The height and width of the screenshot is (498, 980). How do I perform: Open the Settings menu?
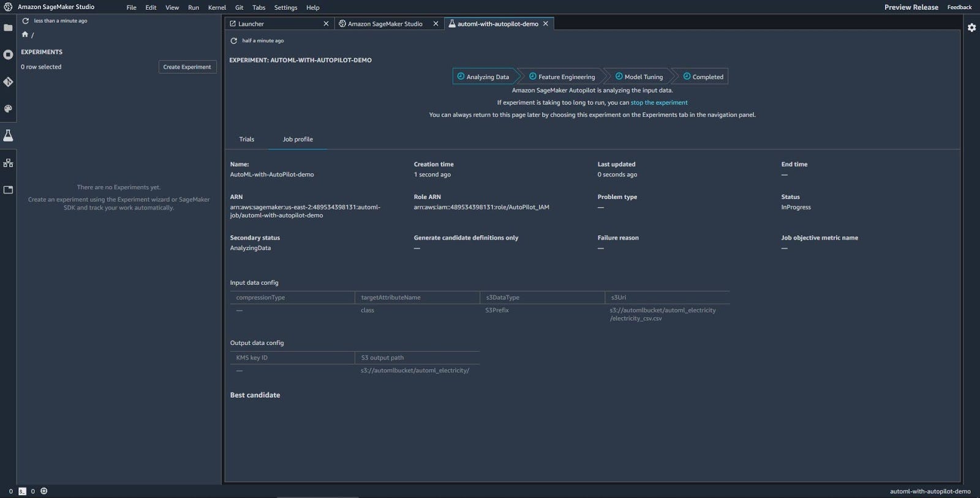tap(285, 7)
